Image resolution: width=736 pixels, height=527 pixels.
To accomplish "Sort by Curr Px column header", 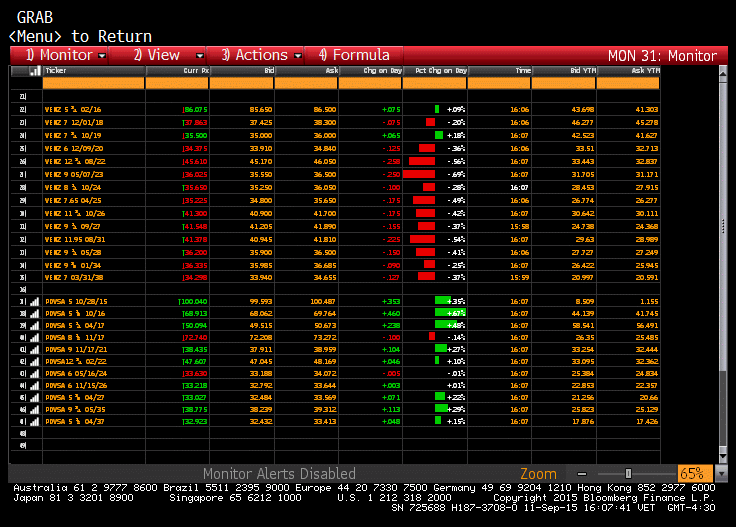I will click(177, 71).
